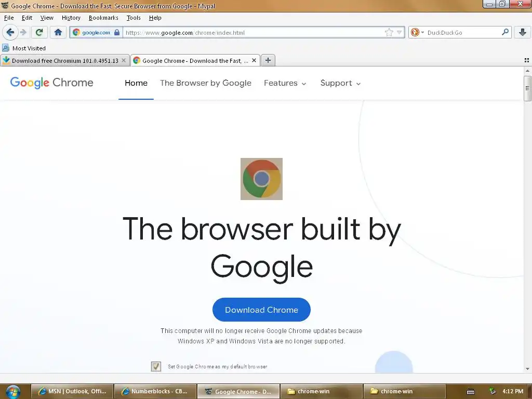
Task: Click the Set Google Chrome as default label
Action: point(218,366)
